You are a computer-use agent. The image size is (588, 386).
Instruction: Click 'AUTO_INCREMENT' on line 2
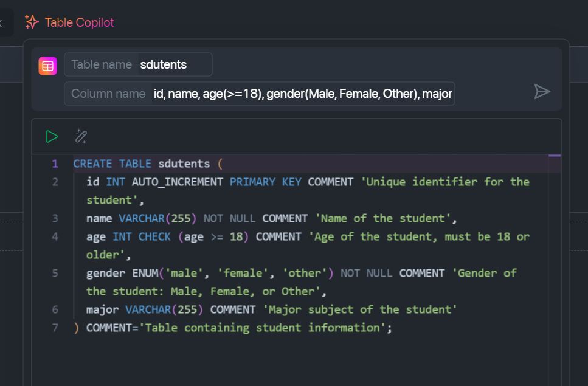pos(177,182)
